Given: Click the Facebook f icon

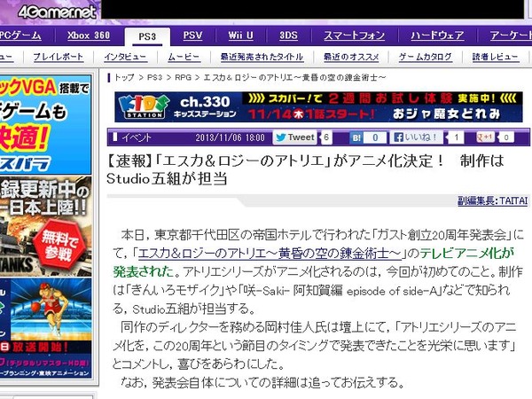Looking at the screenshot, I should pos(398,137).
